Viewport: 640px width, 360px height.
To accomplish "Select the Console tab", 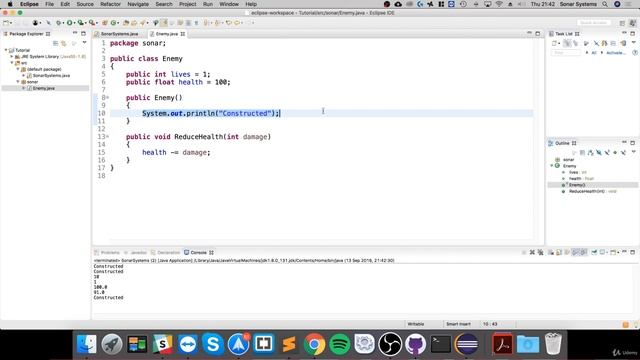I will click(x=198, y=253).
